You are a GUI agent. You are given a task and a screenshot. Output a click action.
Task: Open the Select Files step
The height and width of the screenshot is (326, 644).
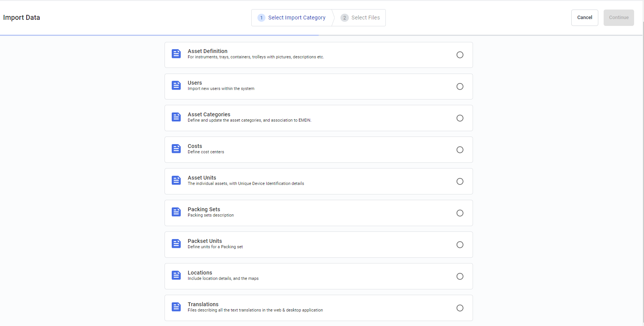(360, 18)
